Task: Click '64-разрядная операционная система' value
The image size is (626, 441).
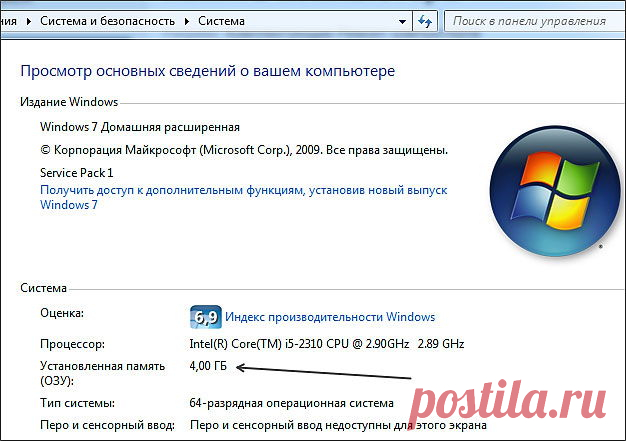Action: (291, 403)
